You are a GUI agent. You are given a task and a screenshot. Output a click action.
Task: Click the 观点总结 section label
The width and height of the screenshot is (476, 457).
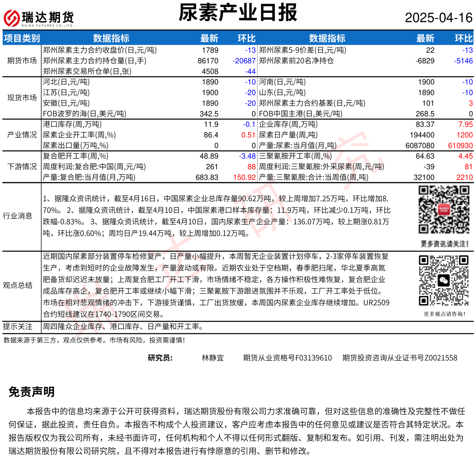pos(18,285)
